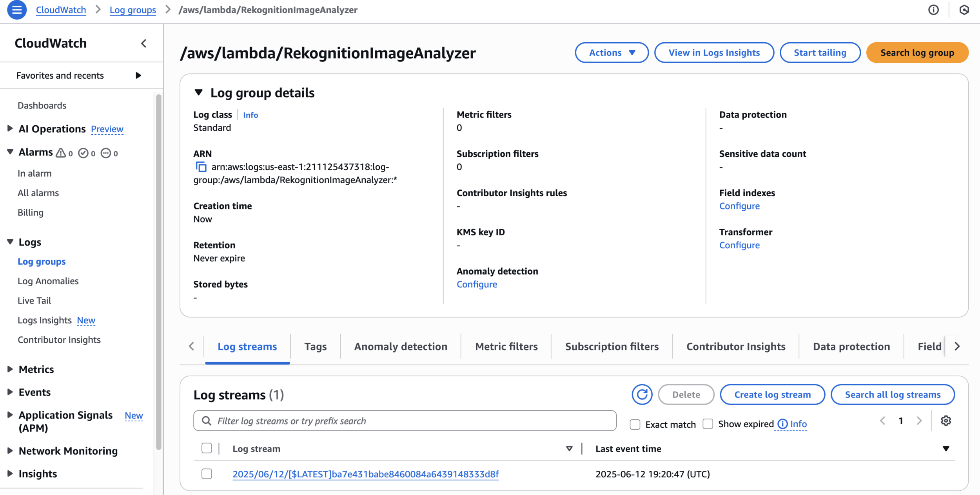Open log streams table settings gear

(946, 421)
